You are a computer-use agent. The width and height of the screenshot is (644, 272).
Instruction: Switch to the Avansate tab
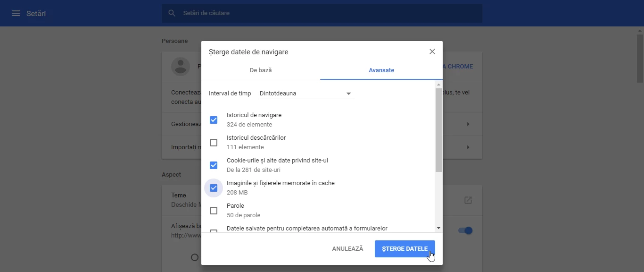(382, 70)
